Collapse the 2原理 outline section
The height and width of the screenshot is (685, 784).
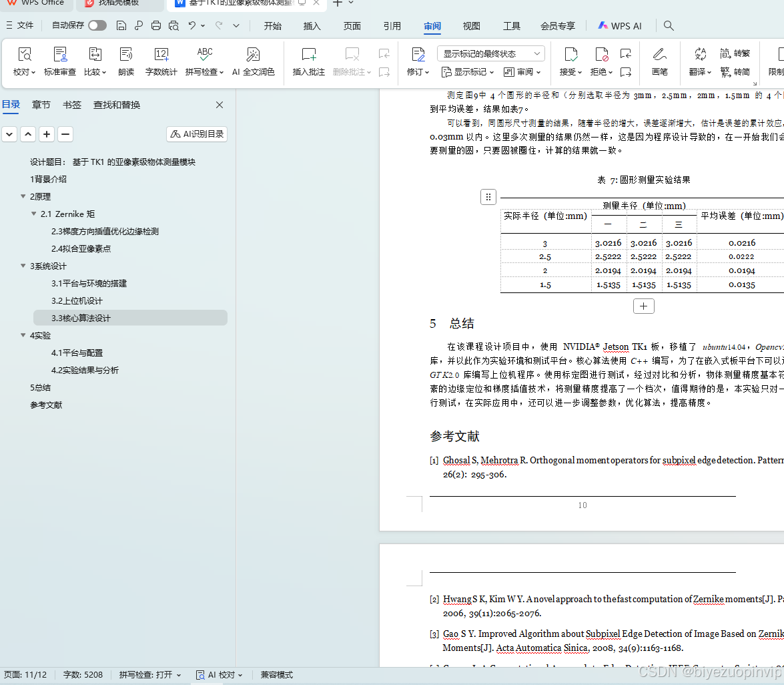click(23, 196)
